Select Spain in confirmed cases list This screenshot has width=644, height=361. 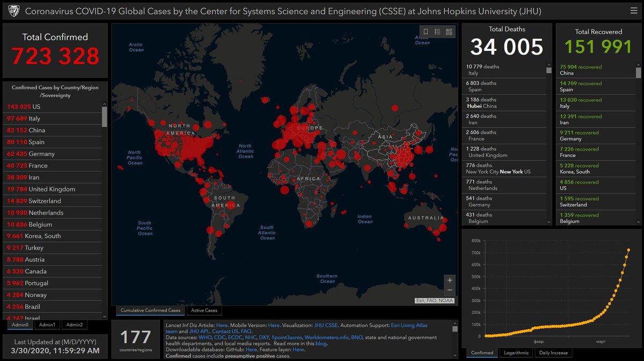tap(52, 142)
